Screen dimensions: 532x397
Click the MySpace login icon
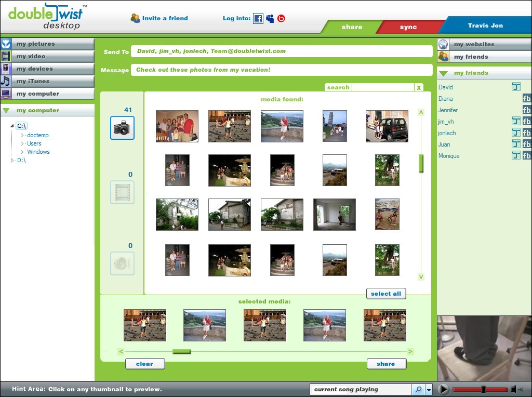(270, 19)
